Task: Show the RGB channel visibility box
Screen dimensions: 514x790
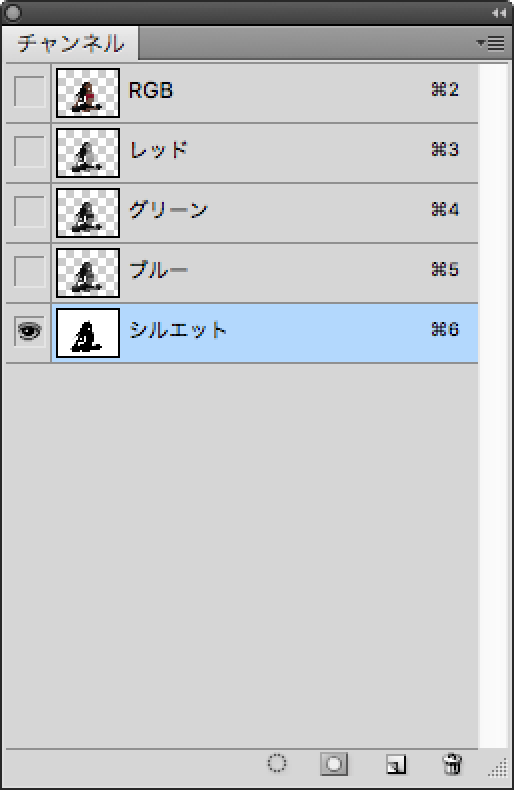Action: pos(29,91)
